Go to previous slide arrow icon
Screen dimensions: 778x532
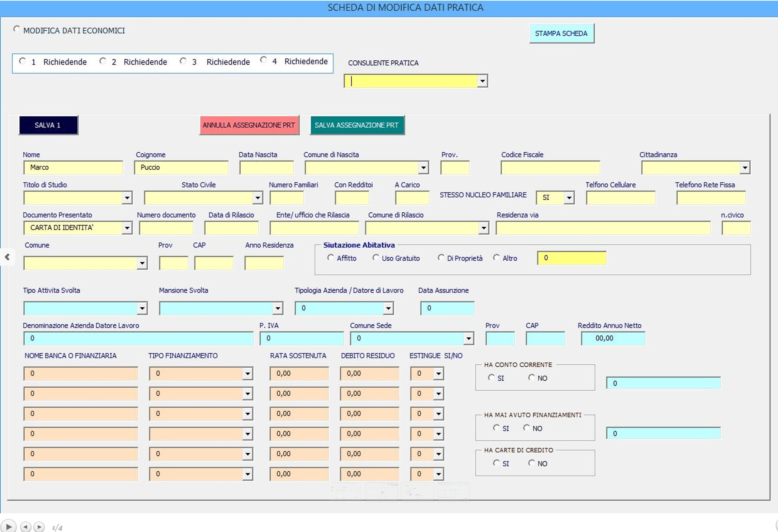pos(26,527)
